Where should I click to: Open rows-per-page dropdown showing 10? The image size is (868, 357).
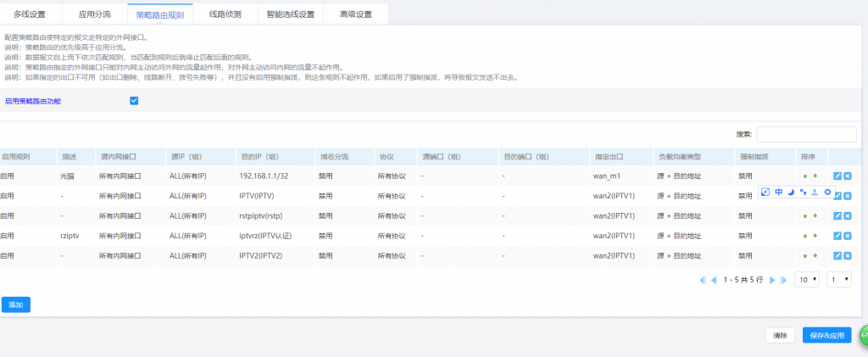click(807, 279)
